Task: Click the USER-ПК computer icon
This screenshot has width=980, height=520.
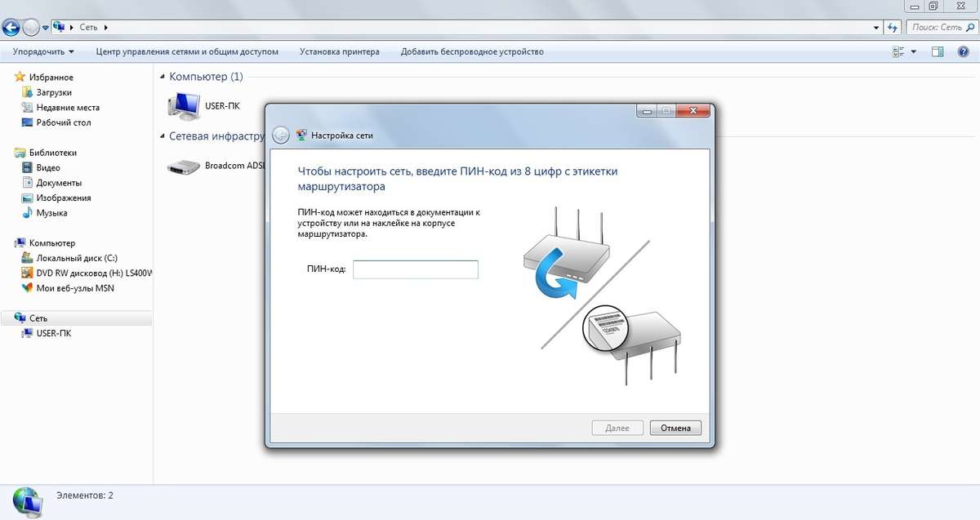Action: tap(184, 105)
